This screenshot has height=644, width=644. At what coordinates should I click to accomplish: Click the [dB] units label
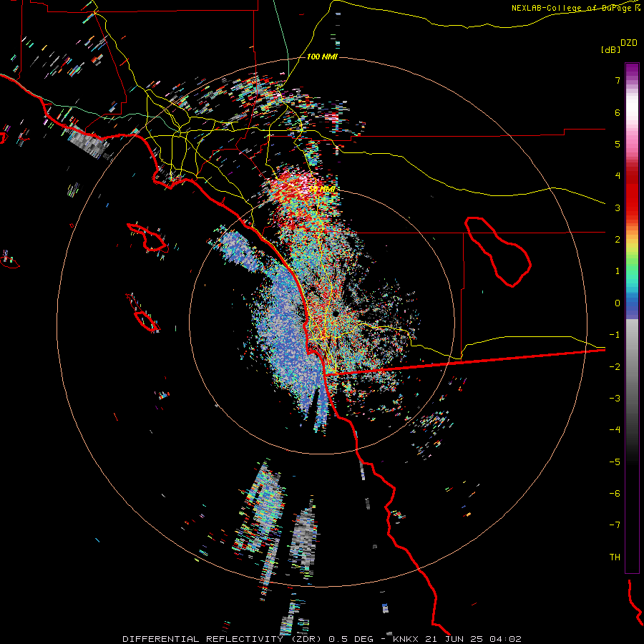610,49
